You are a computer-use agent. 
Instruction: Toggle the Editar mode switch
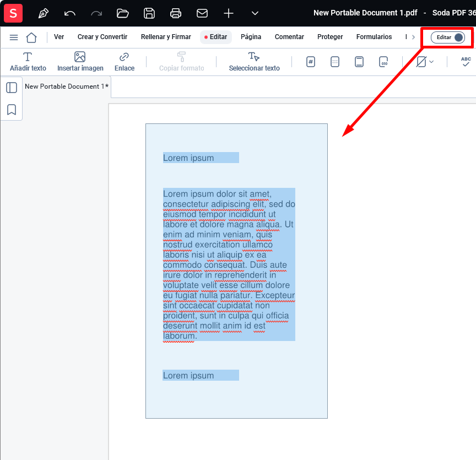coord(448,37)
